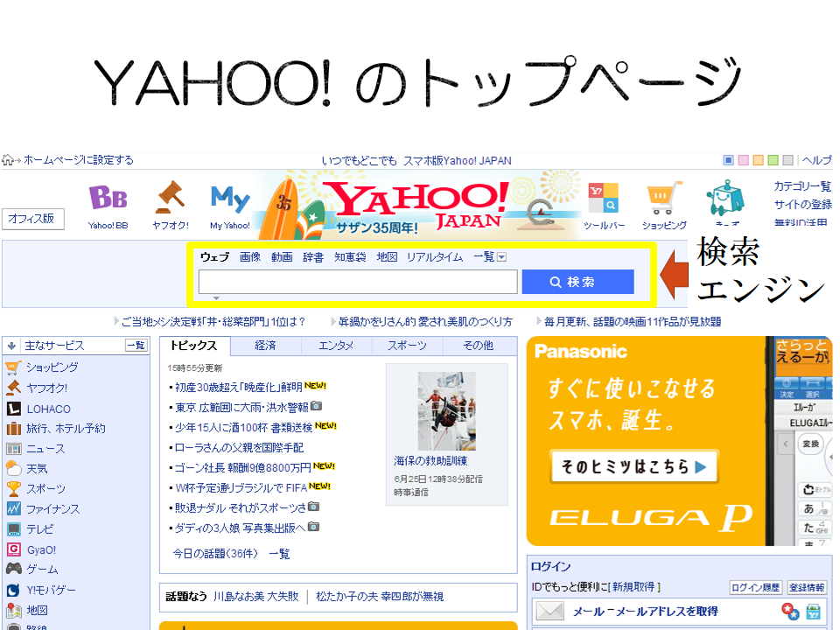Click the ヘルプ link
Screen dimensions: 840x630
[x=816, y=160]
